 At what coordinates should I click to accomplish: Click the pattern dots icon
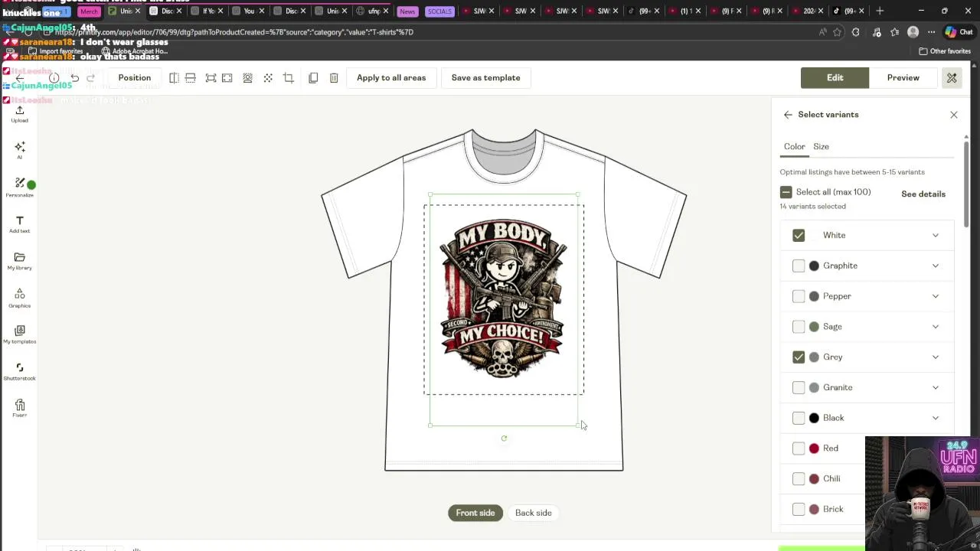(268, 78)
